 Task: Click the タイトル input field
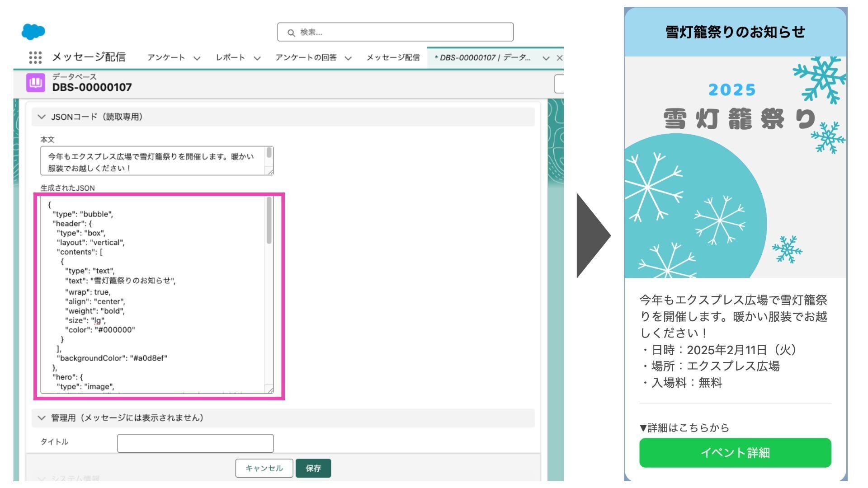[x=195, y=443]
